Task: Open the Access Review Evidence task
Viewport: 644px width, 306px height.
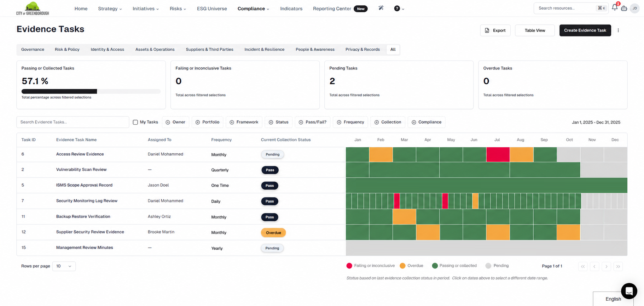Action: (80, 154)
